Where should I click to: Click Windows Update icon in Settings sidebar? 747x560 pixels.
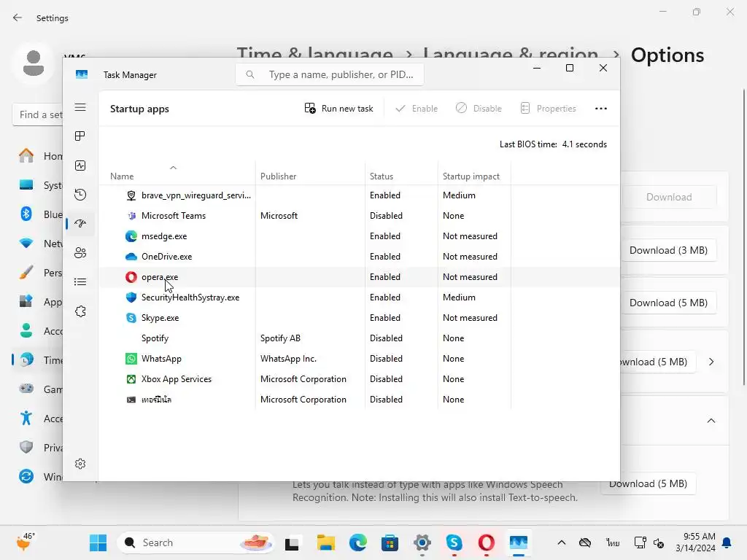26,477
